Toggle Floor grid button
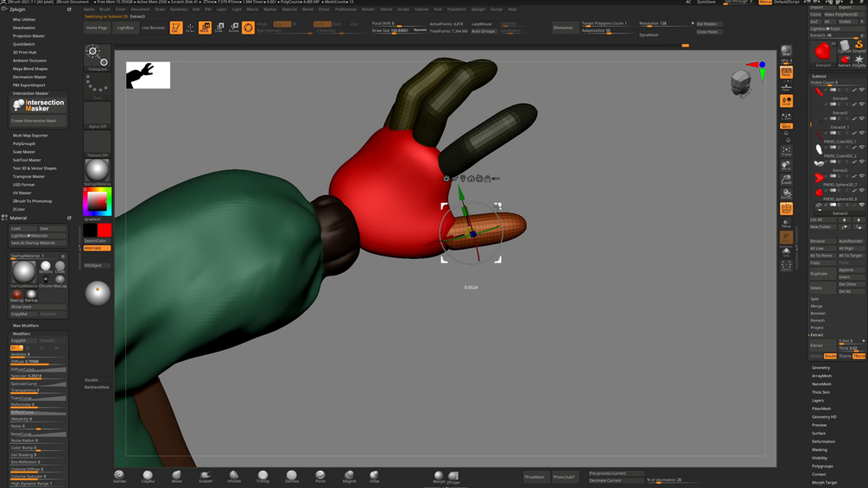This screenshot has width=868, height=488. (786, 86)
